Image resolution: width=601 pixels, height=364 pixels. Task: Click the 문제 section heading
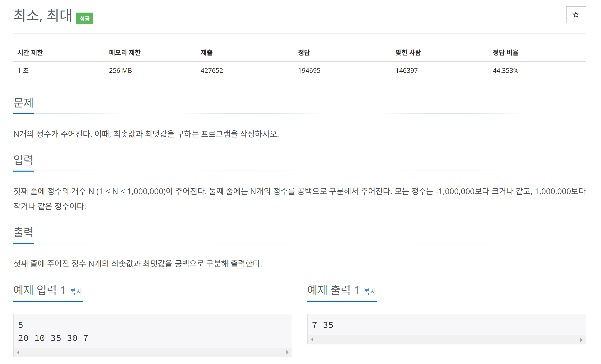23,102
